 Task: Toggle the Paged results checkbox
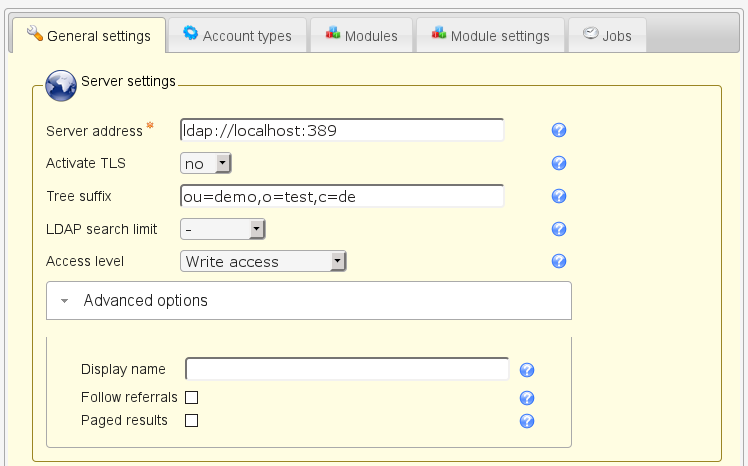point(192,421)
